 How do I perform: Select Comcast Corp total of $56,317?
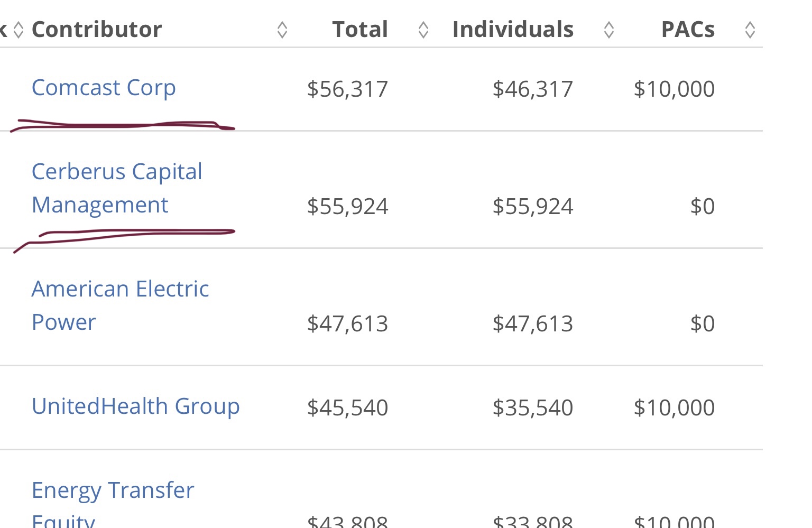(x=348, y=89)
